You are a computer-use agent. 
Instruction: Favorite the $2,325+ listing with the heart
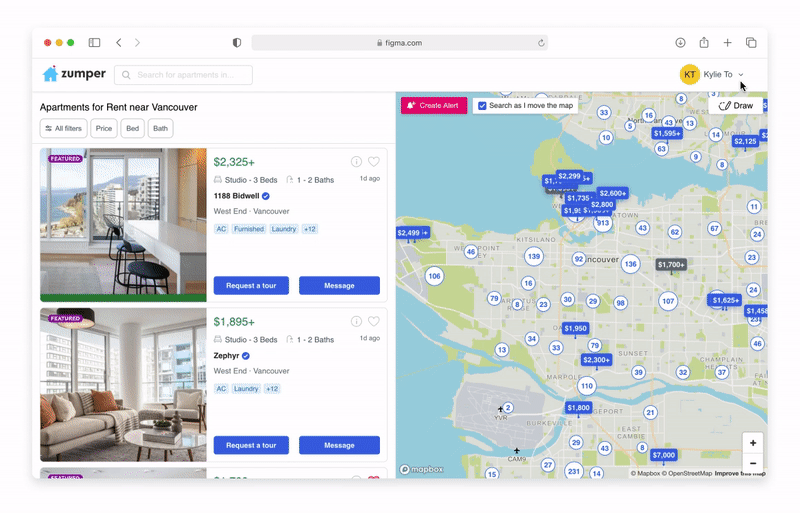[x=374, y=162]
